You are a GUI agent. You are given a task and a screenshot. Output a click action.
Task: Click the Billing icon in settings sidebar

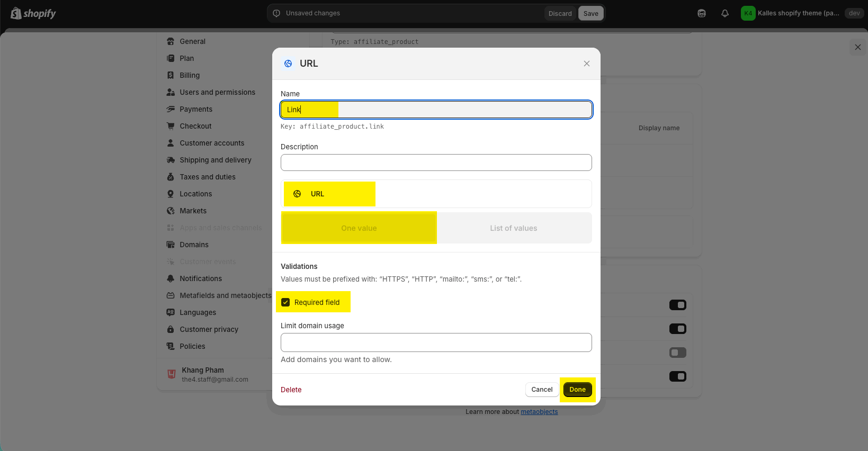(x=171, y=75)
